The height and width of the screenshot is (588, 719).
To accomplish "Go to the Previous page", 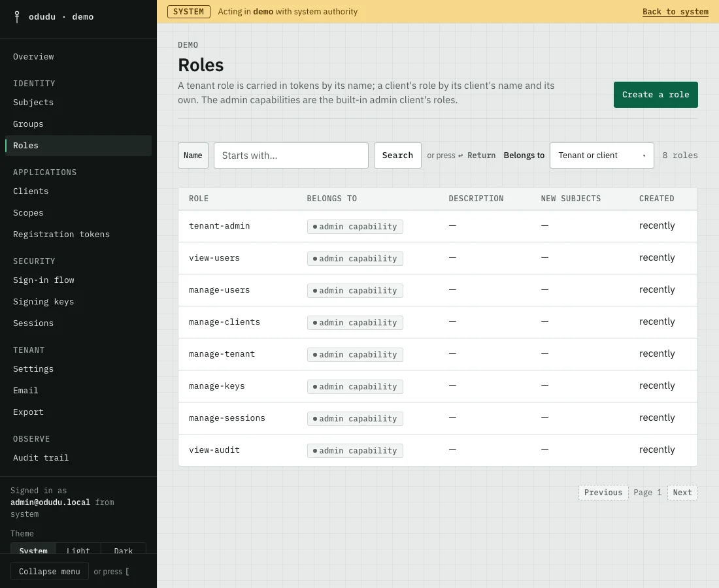I will click(x=603, y=493).
